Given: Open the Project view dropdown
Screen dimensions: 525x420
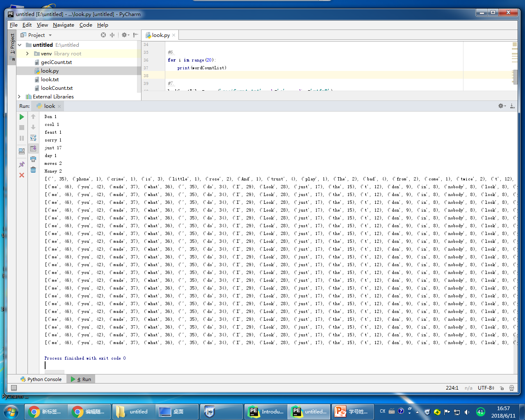Looking at the screenshot, I should pyautogui.click(x=50, y=35).
